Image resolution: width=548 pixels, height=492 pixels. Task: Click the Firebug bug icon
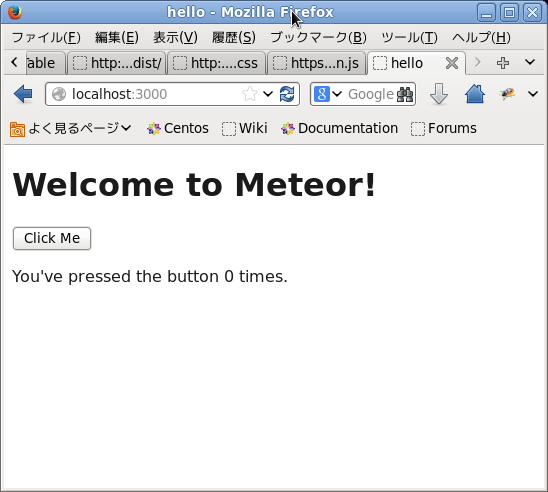[x=507, y=94]
